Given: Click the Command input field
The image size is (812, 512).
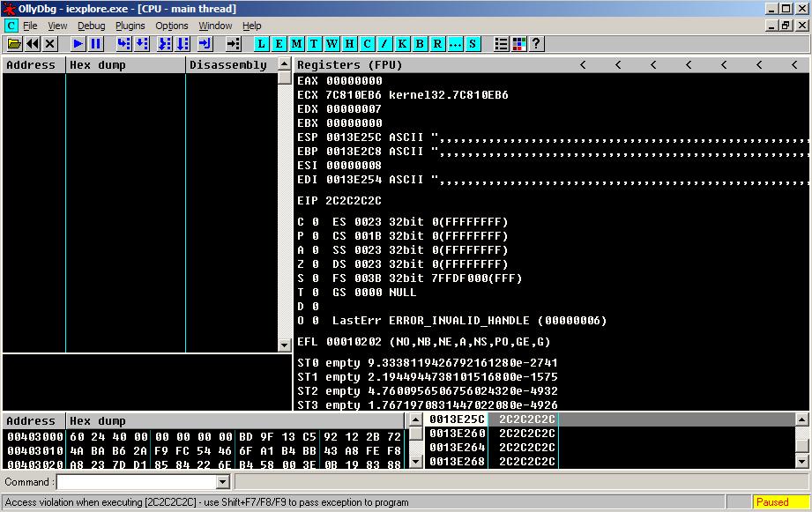Looking at the screenshot, I should (x=136, y=482).
